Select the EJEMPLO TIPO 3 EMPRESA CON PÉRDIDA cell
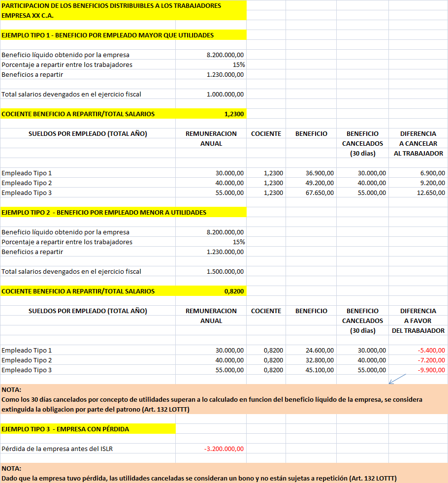 pyautogui.click(x=88, y=429)
